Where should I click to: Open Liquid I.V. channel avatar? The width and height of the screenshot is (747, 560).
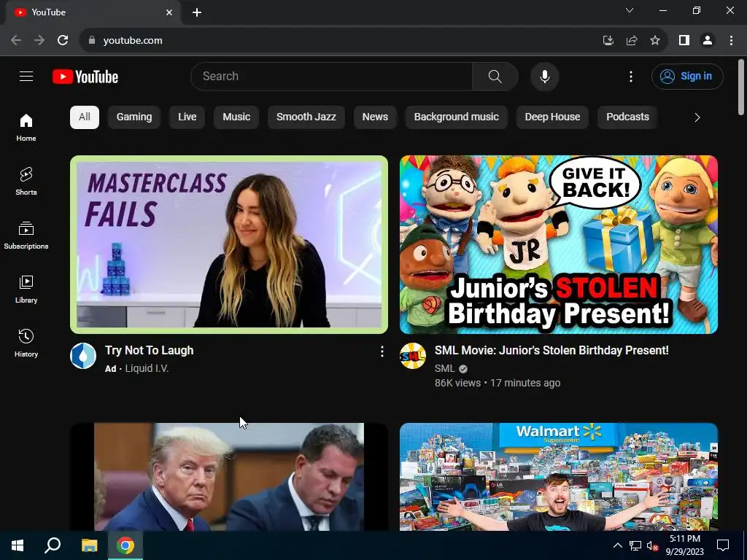pos(83,356)
